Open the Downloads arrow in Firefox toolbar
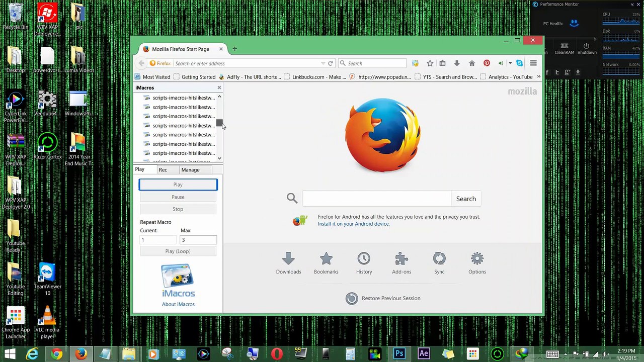The height and width of the screenshot is (362, 644). 457,63
